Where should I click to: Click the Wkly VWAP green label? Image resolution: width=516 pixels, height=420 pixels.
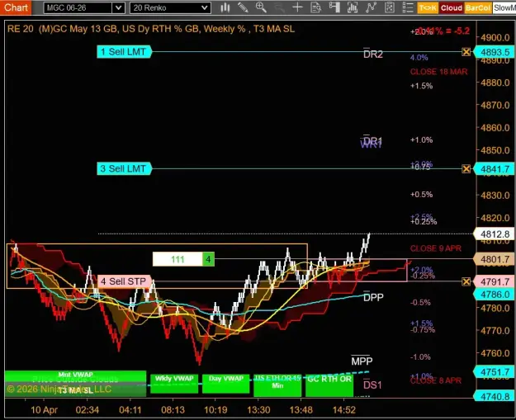point(174,383)
